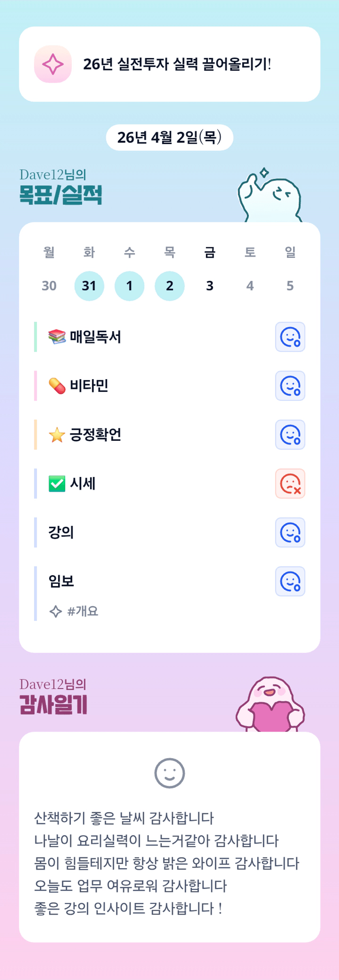
Task: Toggle 매일독서 smiley status icon
Action: click(x=290, y=337)
